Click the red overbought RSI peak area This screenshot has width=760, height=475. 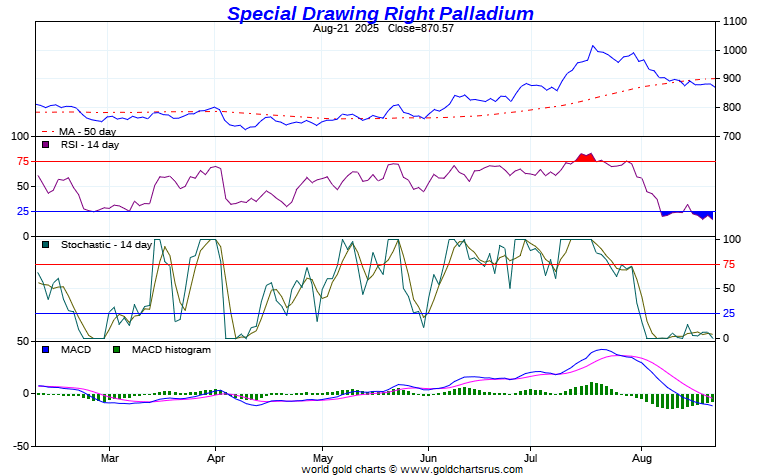click(586, 158)
